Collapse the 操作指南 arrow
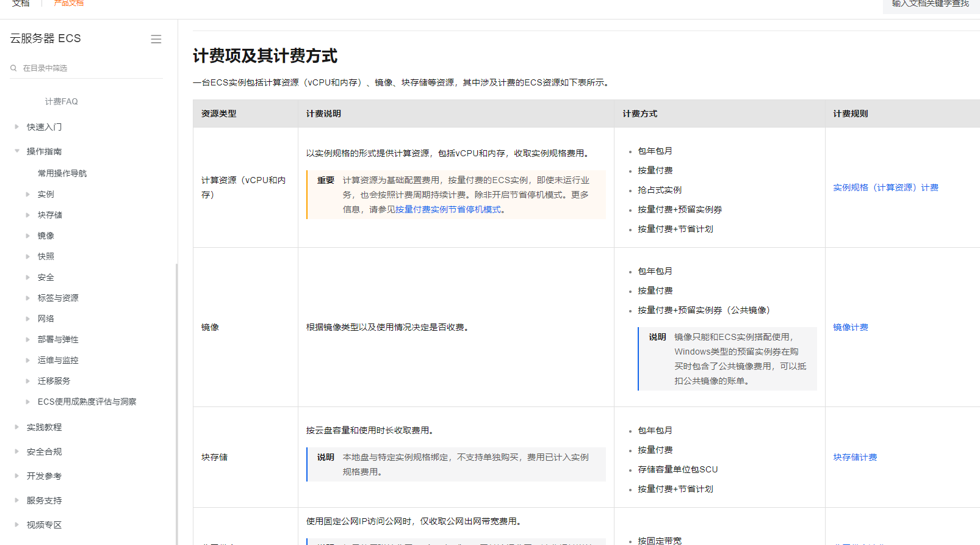980x545 pixels. [x=16, y=151]
